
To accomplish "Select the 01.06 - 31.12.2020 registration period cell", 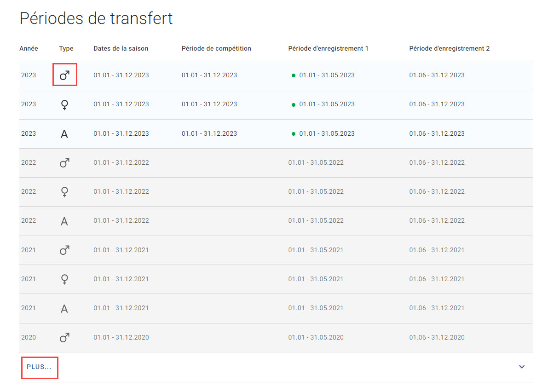I will coord(437,337).
